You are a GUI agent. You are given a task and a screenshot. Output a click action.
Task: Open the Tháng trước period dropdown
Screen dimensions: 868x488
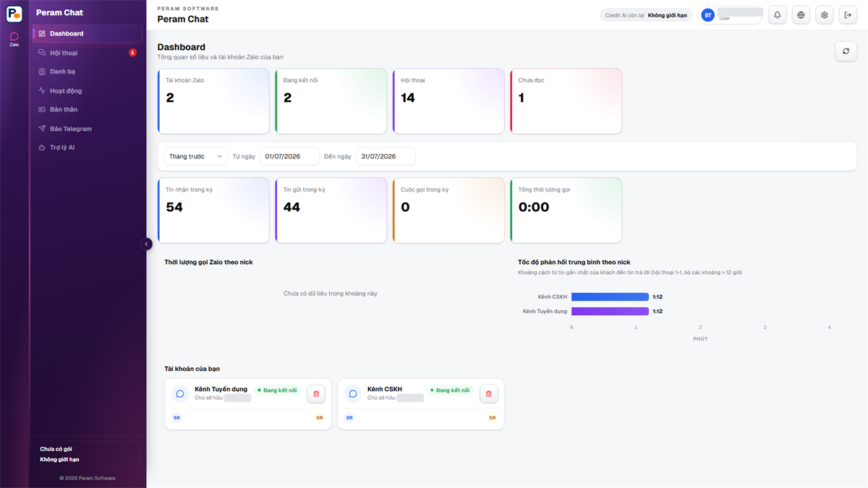point(196,156)
